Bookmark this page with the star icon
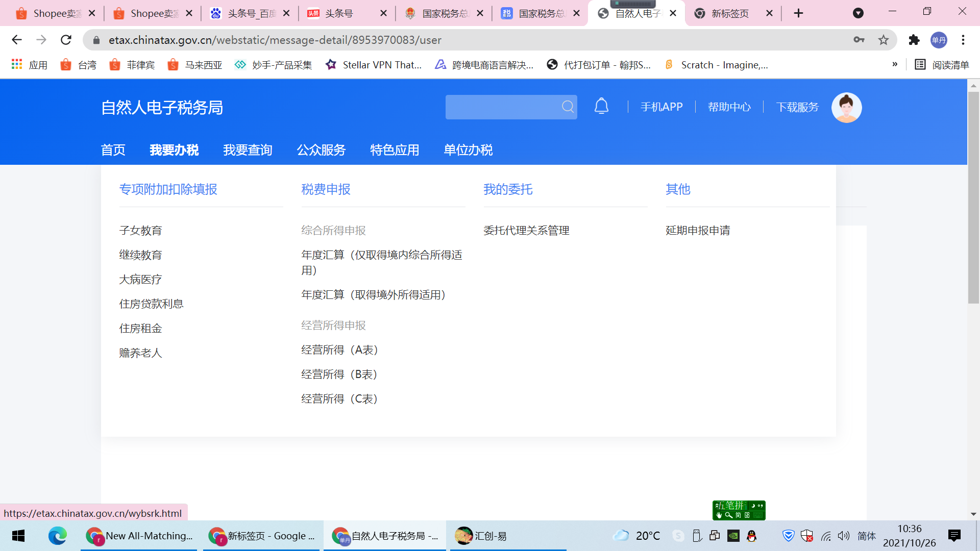The height and width of the screenshot is (551, 980). 884,40
